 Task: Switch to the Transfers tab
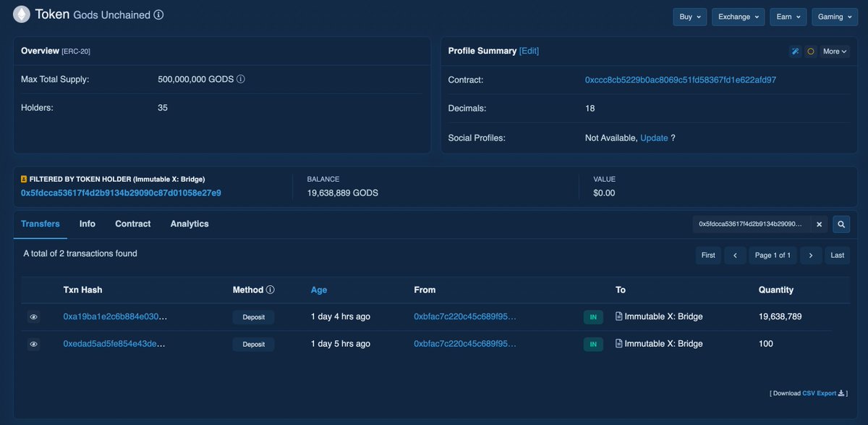pyautogui.click(x=41, y=224)
